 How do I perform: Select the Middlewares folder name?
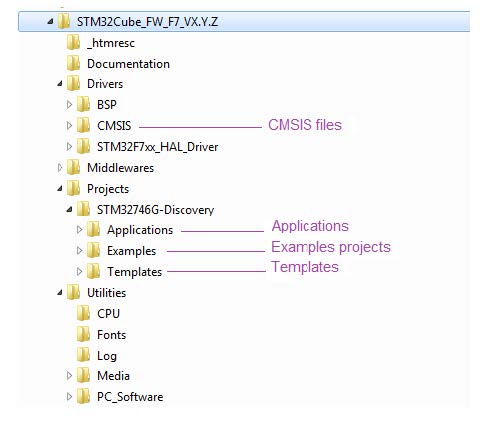120,168
